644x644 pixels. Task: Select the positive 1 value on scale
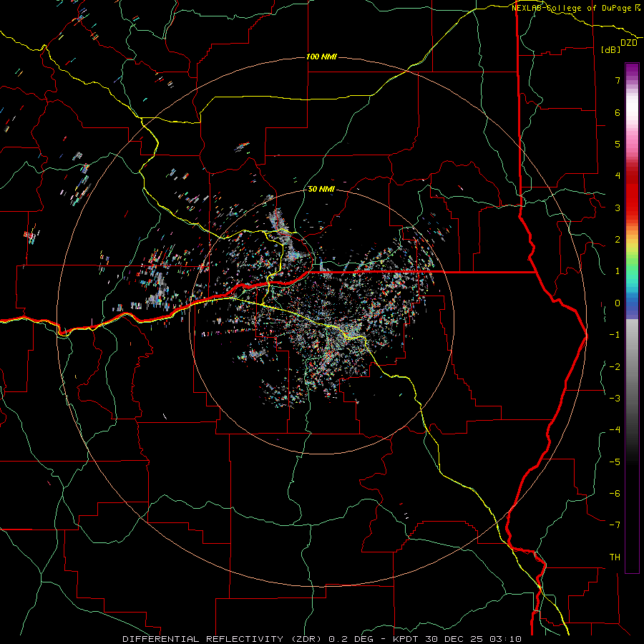coord(618,271)
